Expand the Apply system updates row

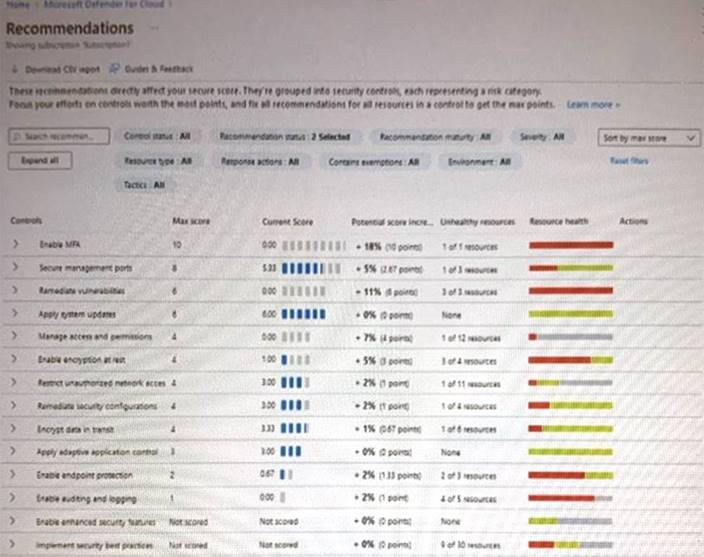[15, 314]
